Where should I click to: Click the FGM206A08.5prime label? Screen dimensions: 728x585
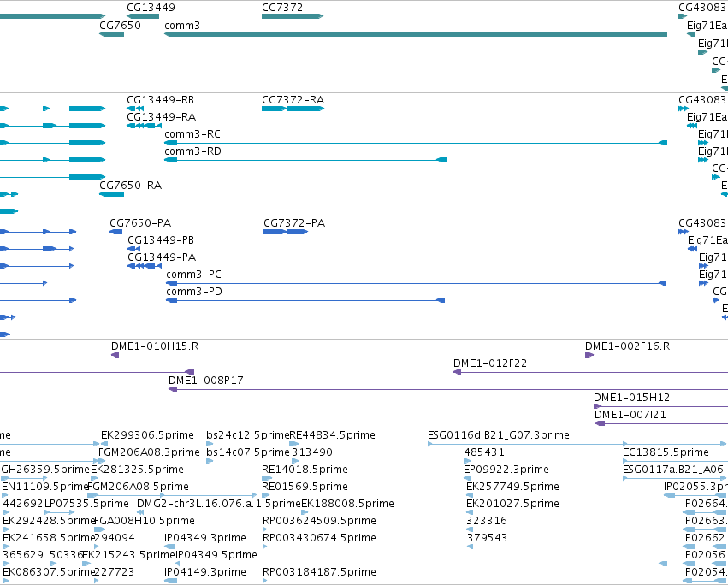coord(138,487)
